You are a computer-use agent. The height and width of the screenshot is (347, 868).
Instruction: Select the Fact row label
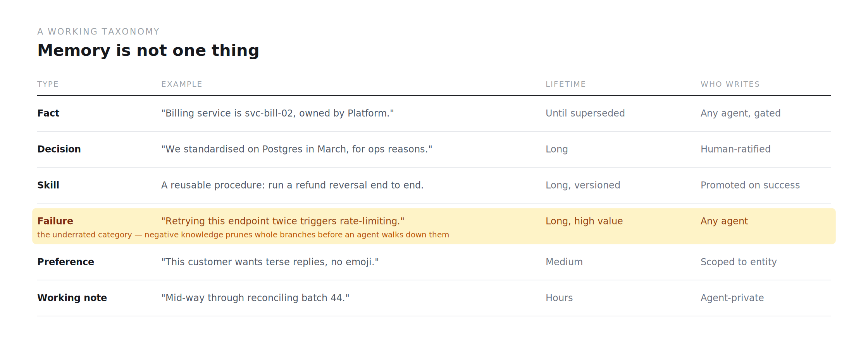click(48, 113)
